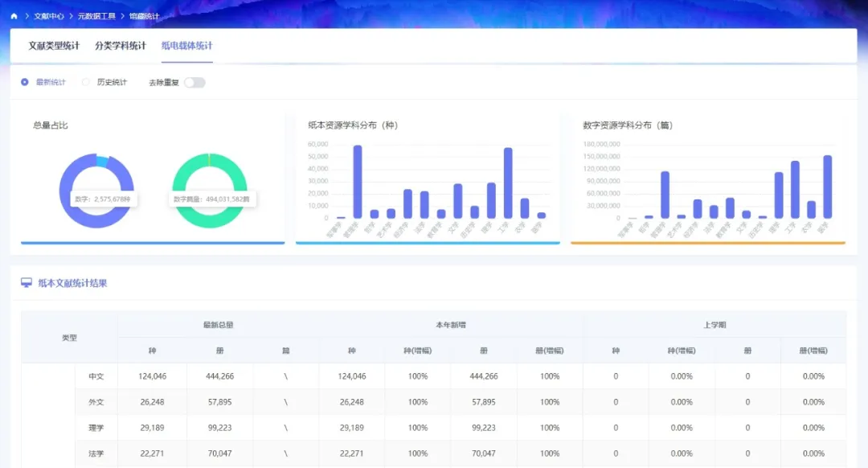
Task: Click 26,248 under 最新总量 in 外文 row
Action: (152, 401)
